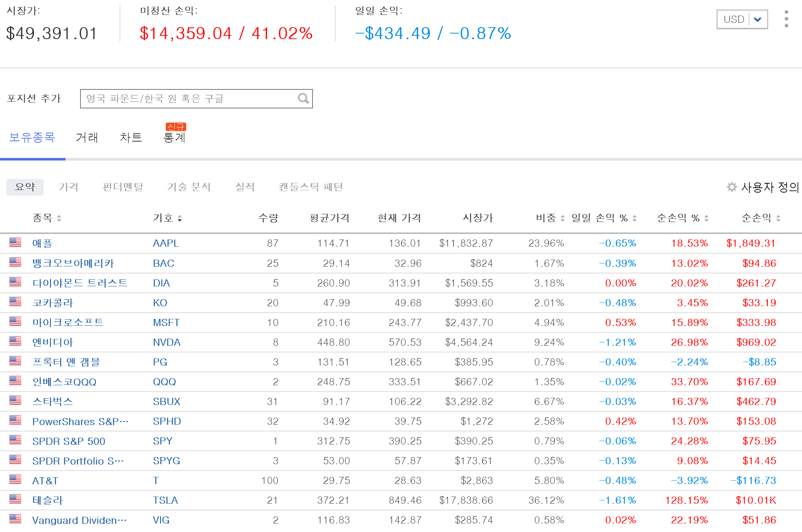Open the 뱅크오브아메리카 stock link
The width and height of the screenshot is (802, 532).
[73, 263]
